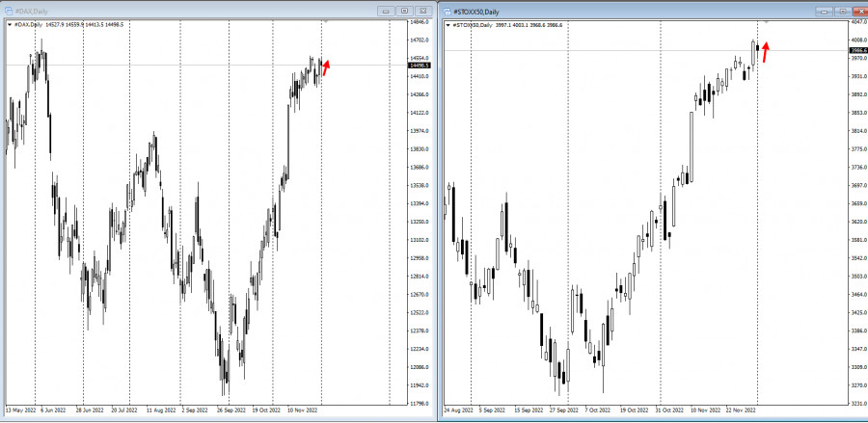Click the 5 Sep 2022 date label

tap(492, 410)
